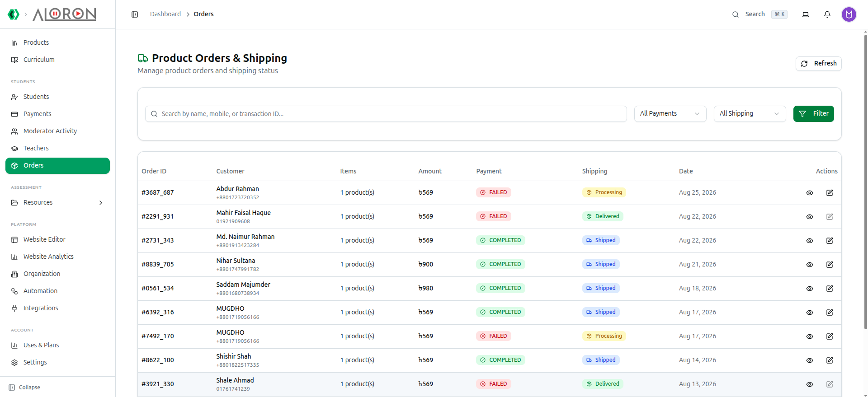The image size is (868, 397).
Task: Apply the green Filter button
Action: [x=813, y=114]
